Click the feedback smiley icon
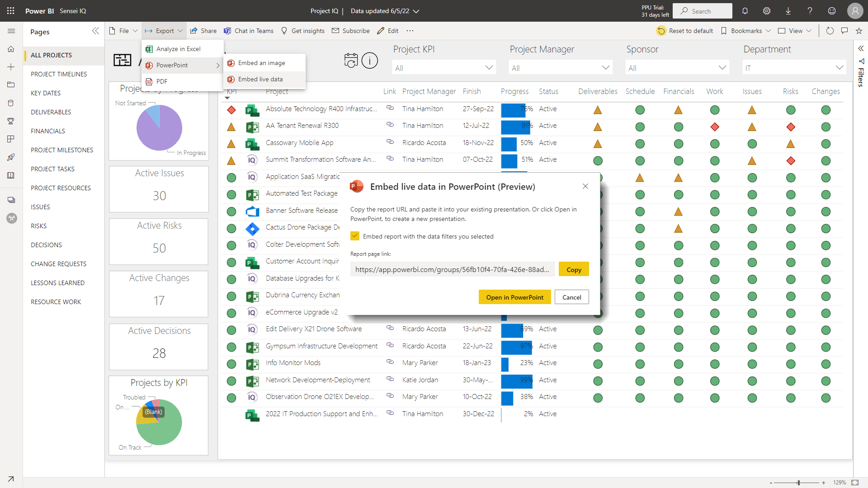Image resolution: width=868 pixels, height=488 pixels. pyautogui.click(x=832, y=11)
